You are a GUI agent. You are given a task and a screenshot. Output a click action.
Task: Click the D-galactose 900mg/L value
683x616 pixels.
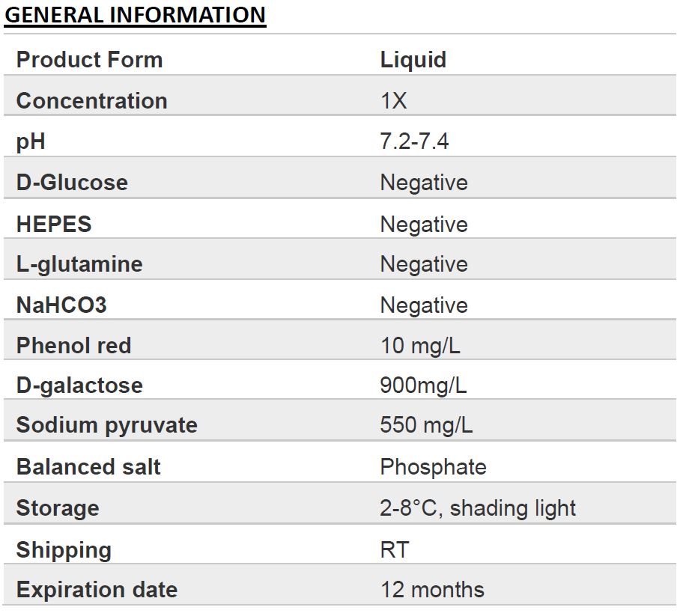[x=423, y=386]
